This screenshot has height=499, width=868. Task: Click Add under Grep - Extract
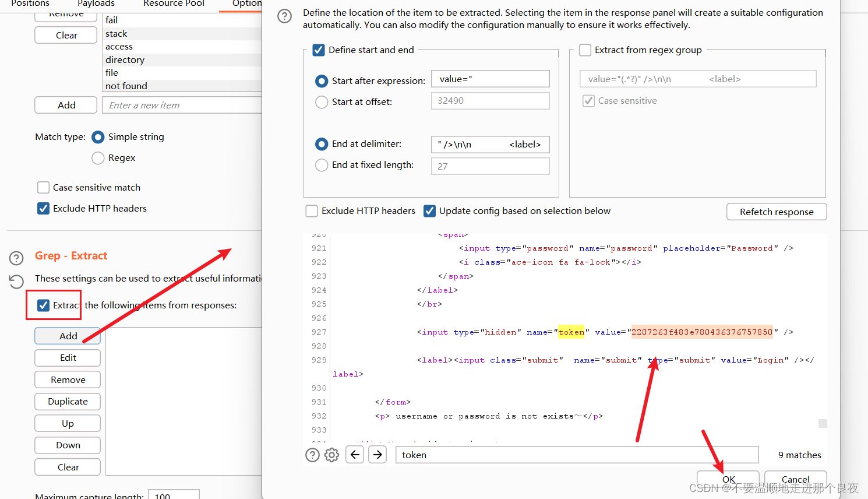[68, 336]
